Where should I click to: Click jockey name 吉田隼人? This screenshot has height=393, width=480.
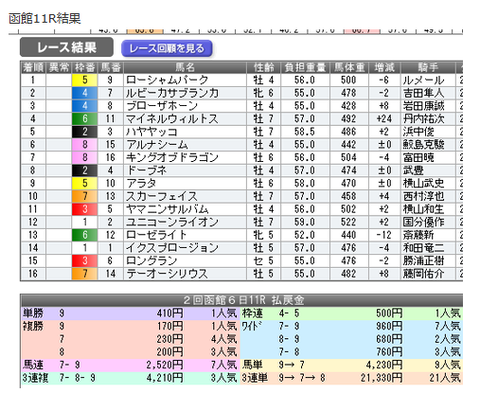(x=423, y=93)
